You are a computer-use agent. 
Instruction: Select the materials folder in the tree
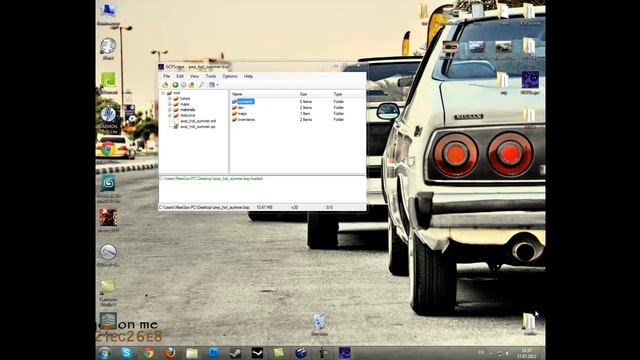[x=188, y=110]
